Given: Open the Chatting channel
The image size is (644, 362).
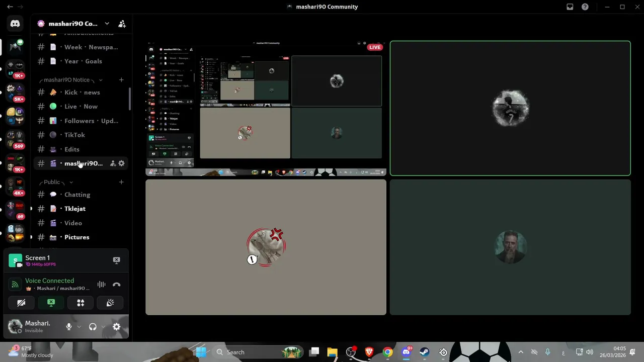Looking at the screenshot, I should 80,195.
